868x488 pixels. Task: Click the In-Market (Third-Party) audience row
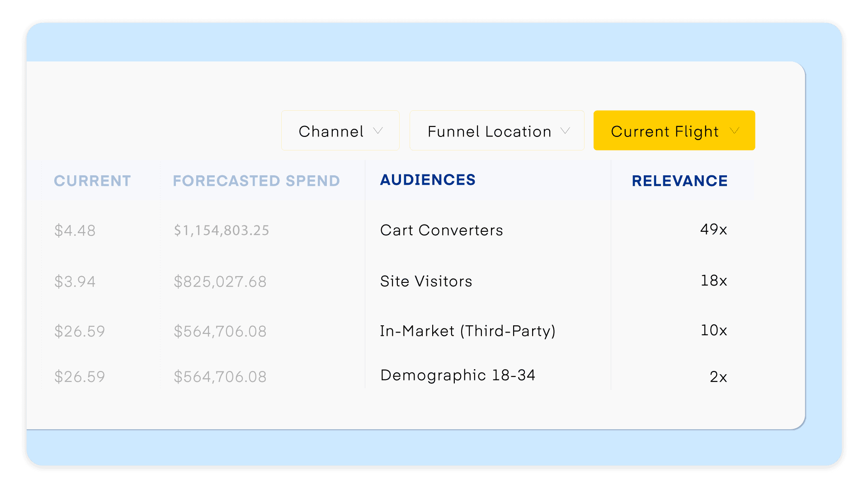click(467, 331)
